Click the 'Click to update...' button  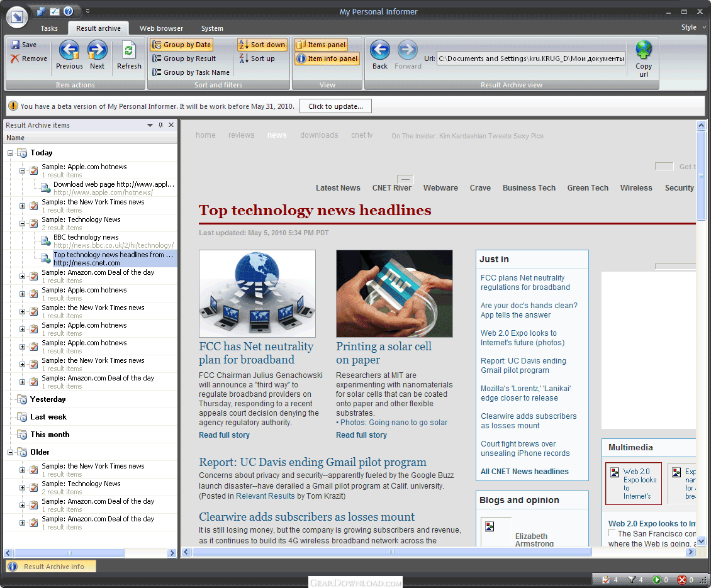point(335,106)
